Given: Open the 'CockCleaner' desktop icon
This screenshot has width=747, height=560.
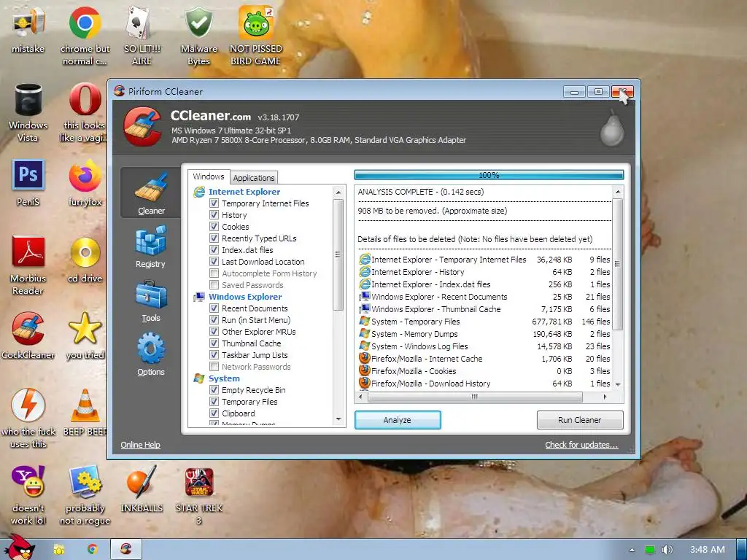Looking at the screenshot, I should [28, 335].
